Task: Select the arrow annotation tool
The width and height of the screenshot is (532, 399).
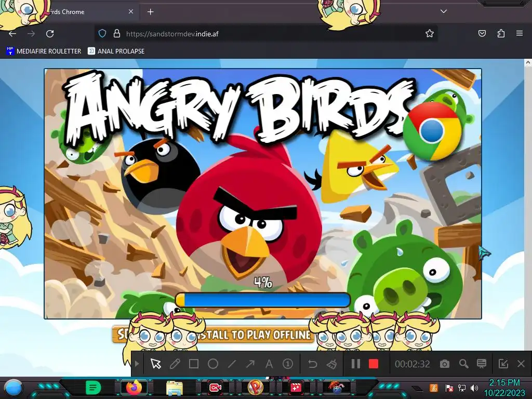Action: point(250,364)
